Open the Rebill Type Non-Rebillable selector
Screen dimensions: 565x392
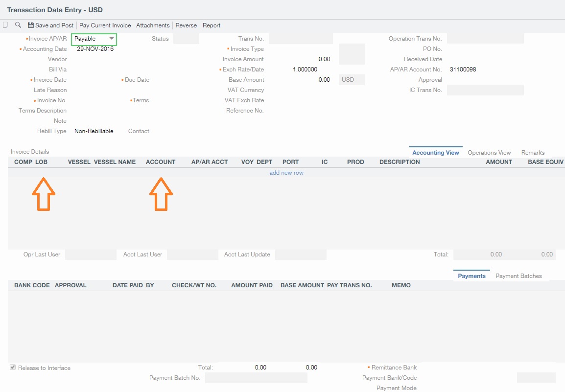tap(94, 131)
